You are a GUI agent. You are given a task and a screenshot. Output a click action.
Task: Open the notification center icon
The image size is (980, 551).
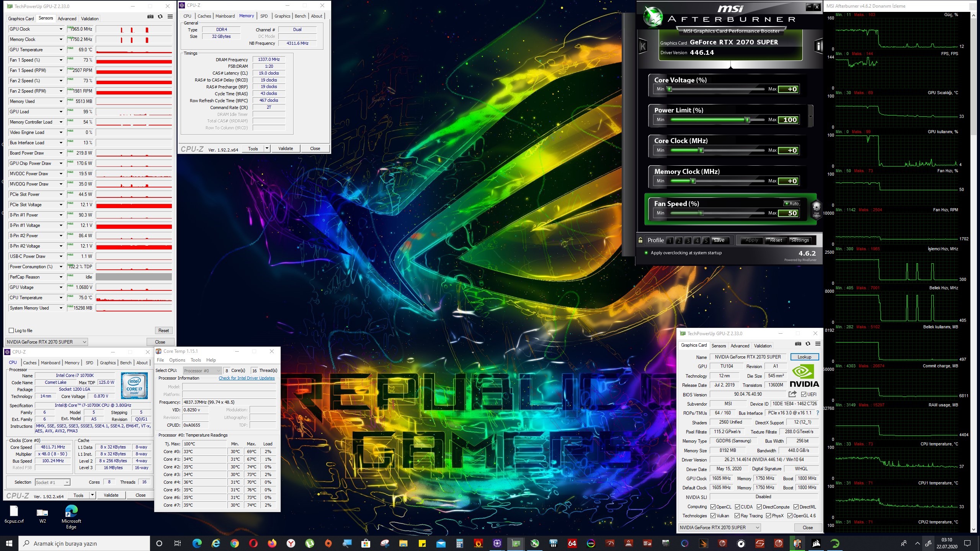tap(967, 543)
